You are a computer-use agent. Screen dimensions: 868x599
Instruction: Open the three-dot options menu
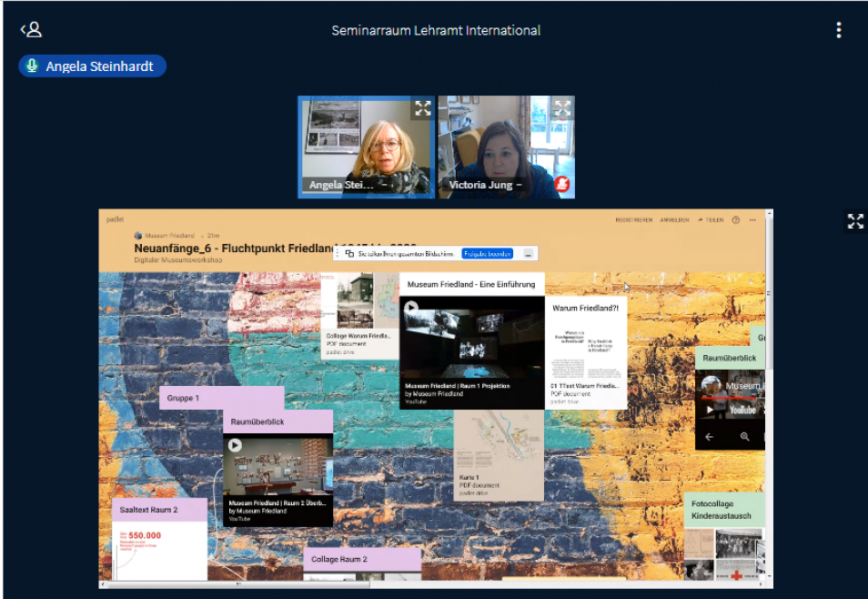coord(839,30)
